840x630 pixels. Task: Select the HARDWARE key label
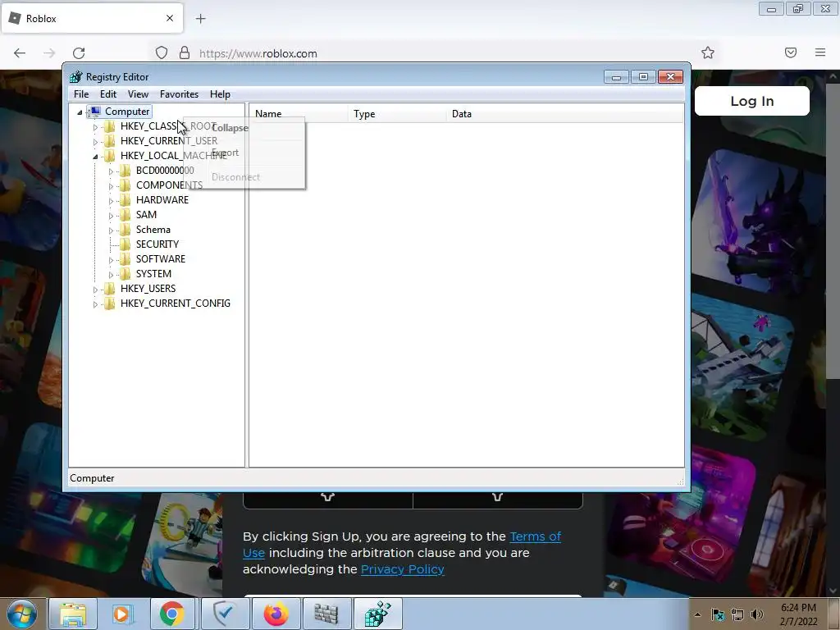click(162, 200)
